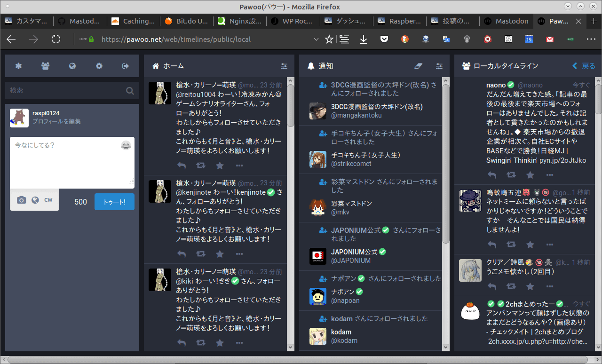602x364 pixels.
Task: Expand the URL bar history dropdown arrow
Action: tap(316, 40)
